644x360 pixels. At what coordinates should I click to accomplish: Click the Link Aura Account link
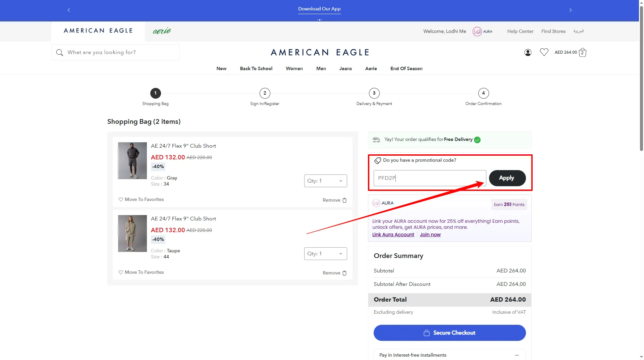click(x=393, y=235)
